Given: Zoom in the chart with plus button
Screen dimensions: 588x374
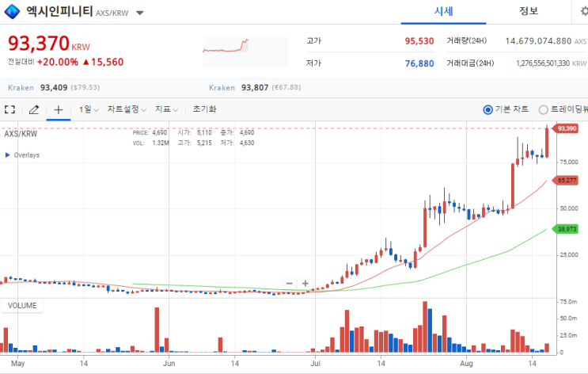Looking at the screenshot, I should point(305,284).
